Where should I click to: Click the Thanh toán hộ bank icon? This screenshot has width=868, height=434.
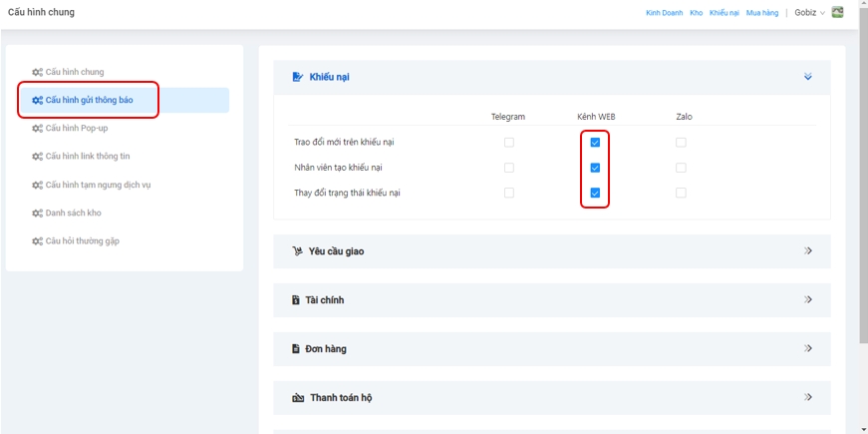[x=297, y=397]
